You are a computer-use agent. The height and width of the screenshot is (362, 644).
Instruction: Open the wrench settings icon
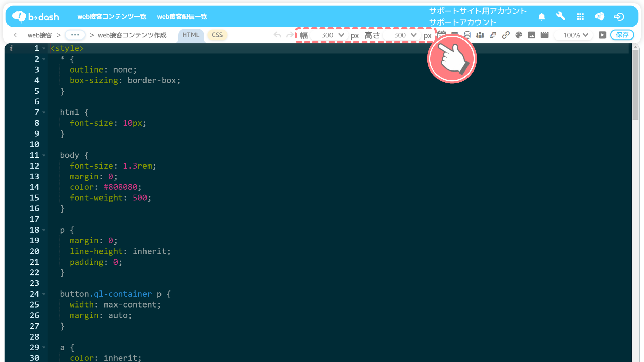tap(561, 16)
